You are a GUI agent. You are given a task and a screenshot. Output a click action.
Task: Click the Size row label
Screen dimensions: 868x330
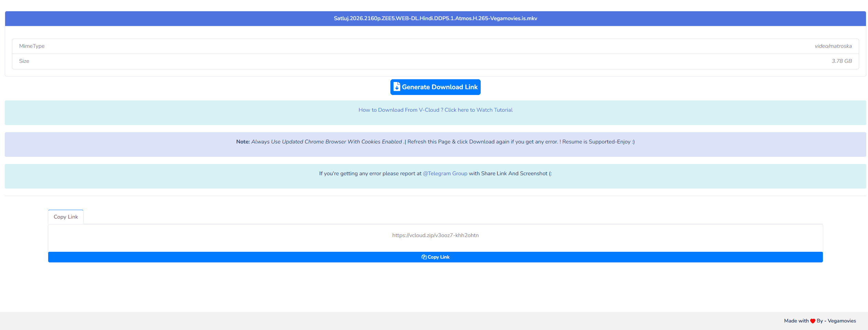(24, 61)
